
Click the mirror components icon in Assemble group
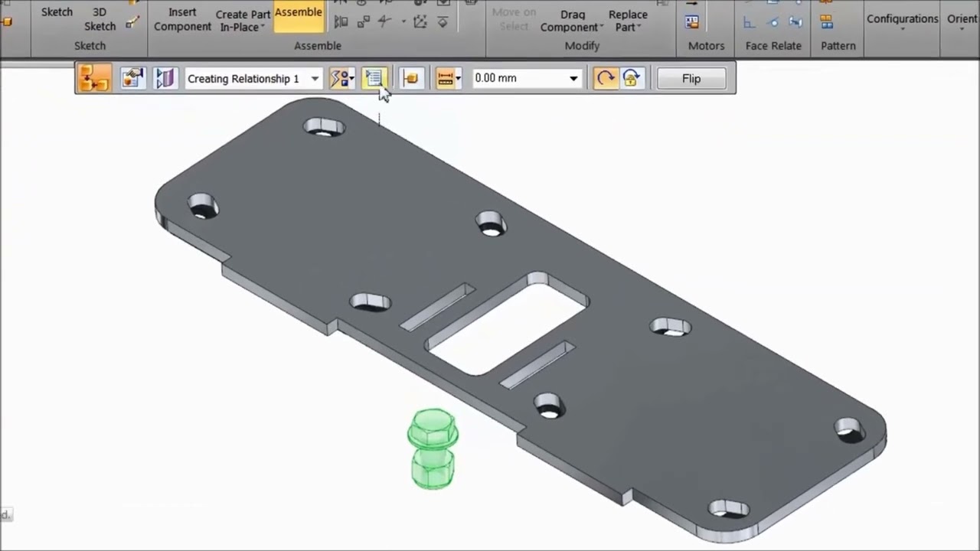(x=341, y=22)
